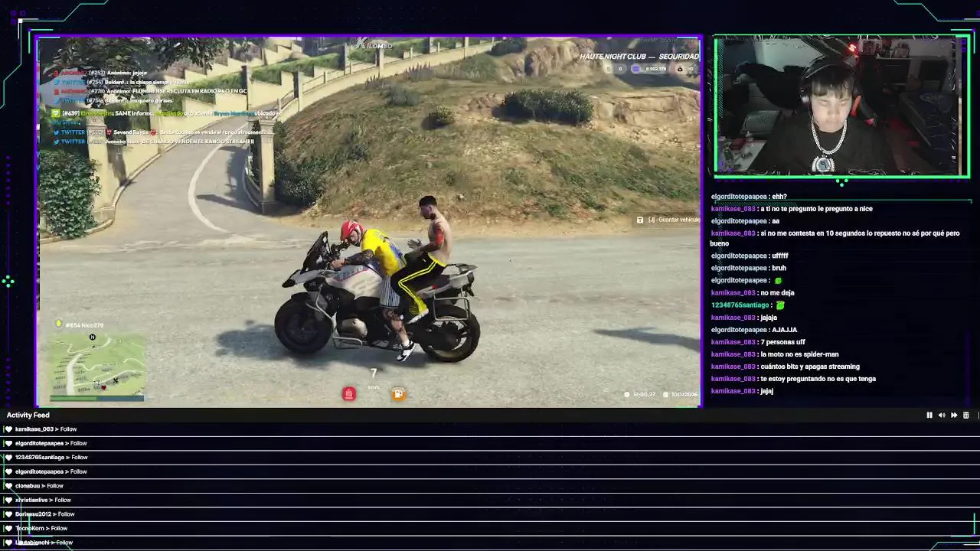Viewport: 980px width, 551px height.
Task: Click chat message 'a ti no te pregunto'
Action: click(816, 209)
